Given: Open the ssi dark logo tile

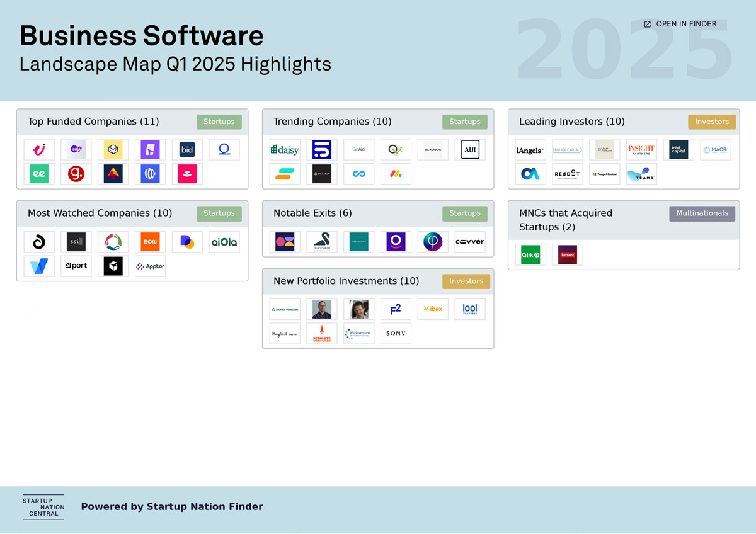Looking at the screenshot, I should pyautogui.click(x=76, y=241).
